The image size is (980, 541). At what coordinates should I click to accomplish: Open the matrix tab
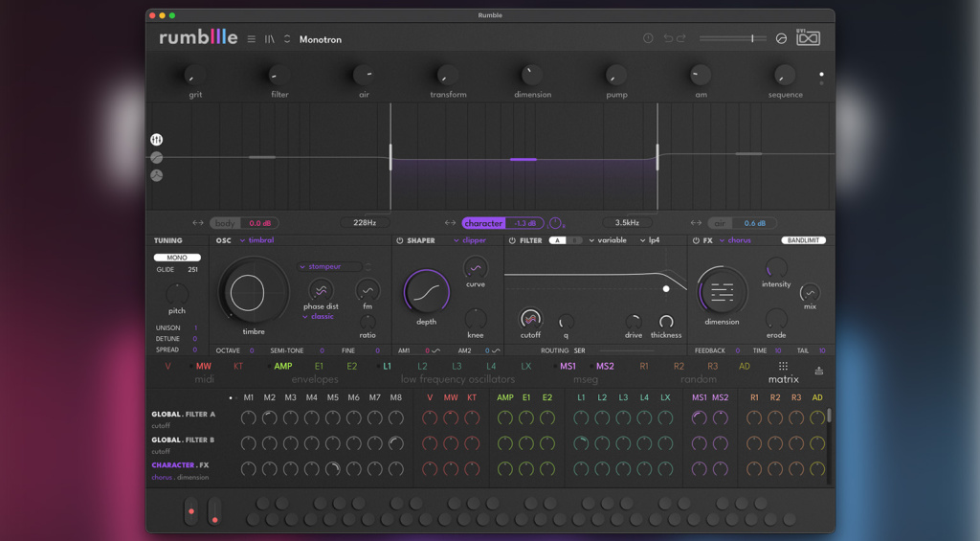[x=783, y=372]
